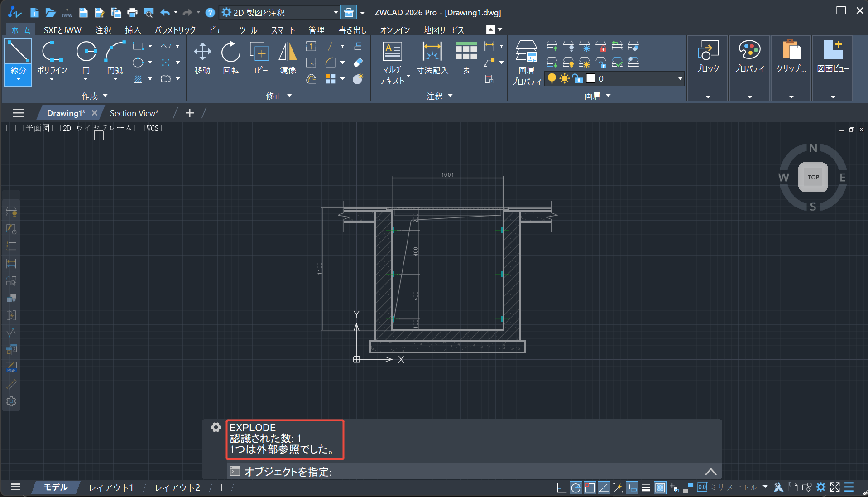Screen dimensions: 868x497
Task: Expand the 2D 製図と注釈 workspace dropdown
Action: (336, 13)
